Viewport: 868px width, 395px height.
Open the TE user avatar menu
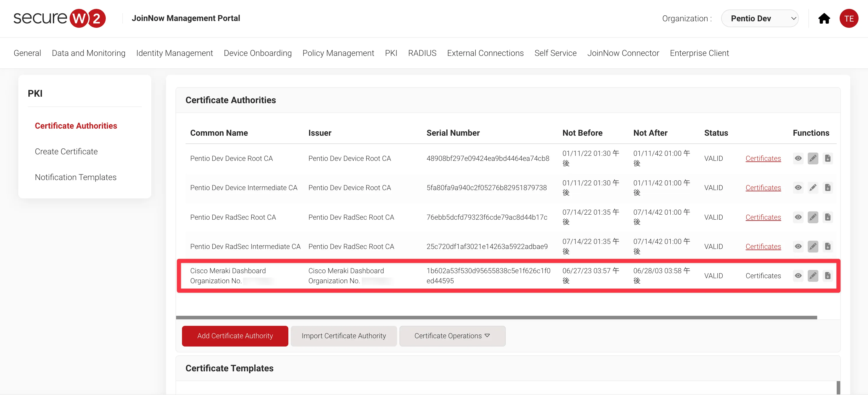[x=849, y=19]
